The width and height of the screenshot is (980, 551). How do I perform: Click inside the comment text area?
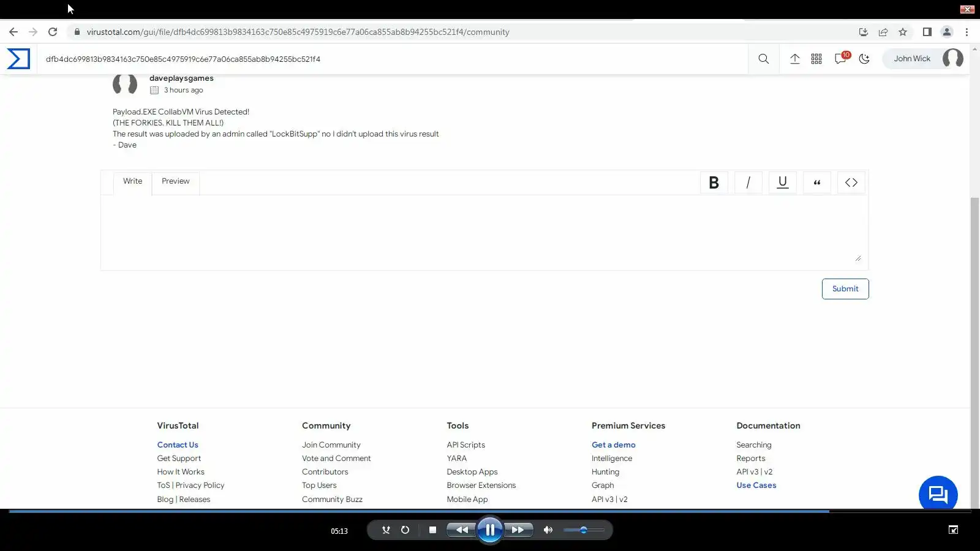pos(484,231)
